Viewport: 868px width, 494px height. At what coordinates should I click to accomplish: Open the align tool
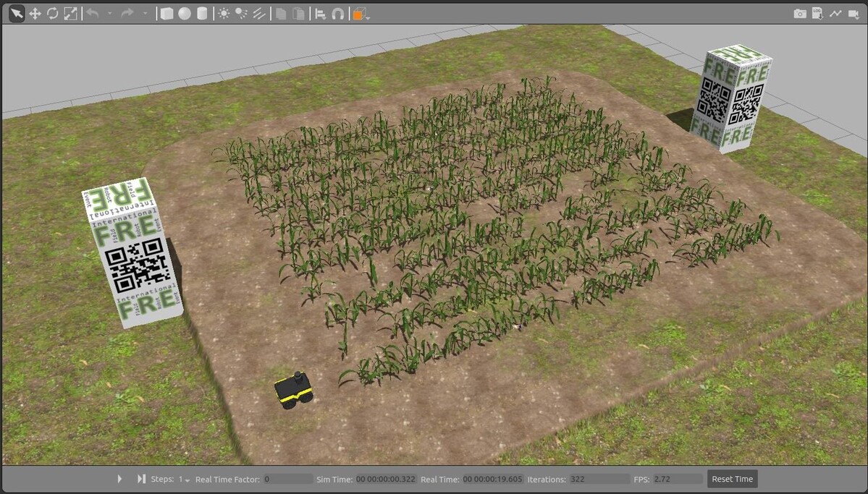[x=320, y=14]
